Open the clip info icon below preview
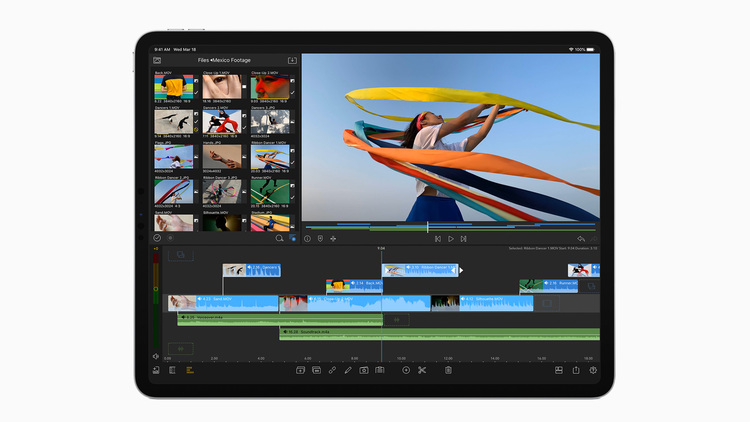750x422 pixels. click(308, 239)
